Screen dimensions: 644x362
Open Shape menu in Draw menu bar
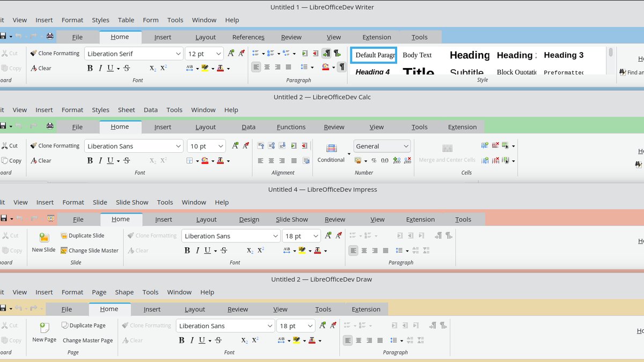pyautogui.click(x=124, y=292)
